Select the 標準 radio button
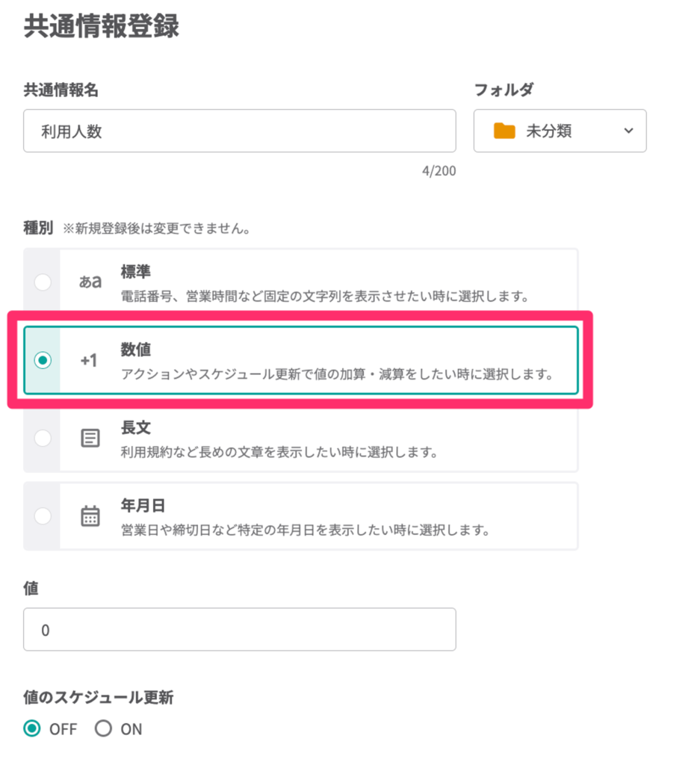Image resolution: width=700 pixels, height=765 pixels. [43, 282]
